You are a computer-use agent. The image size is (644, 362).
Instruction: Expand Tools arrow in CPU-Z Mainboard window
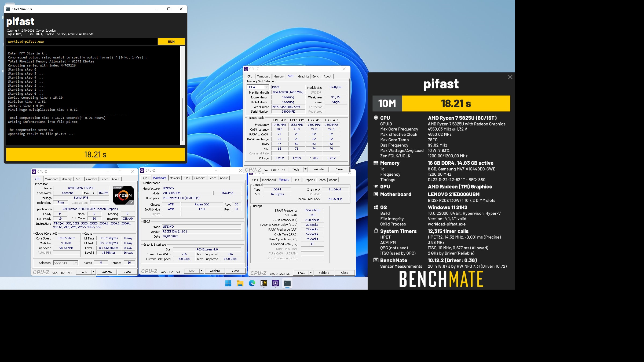point(202,271)
